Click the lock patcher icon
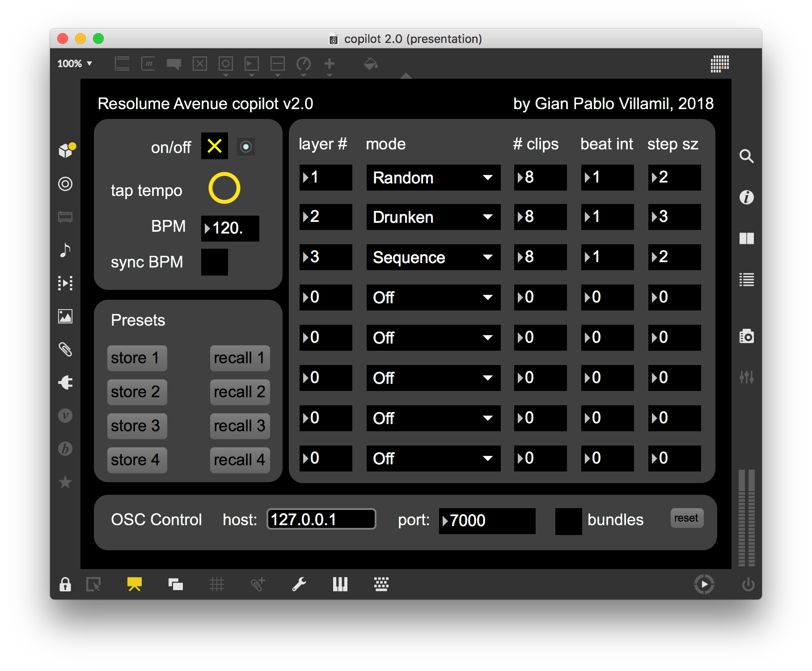Screen dimensions: 812x671 pyautogui.click(x=65, y=584)
